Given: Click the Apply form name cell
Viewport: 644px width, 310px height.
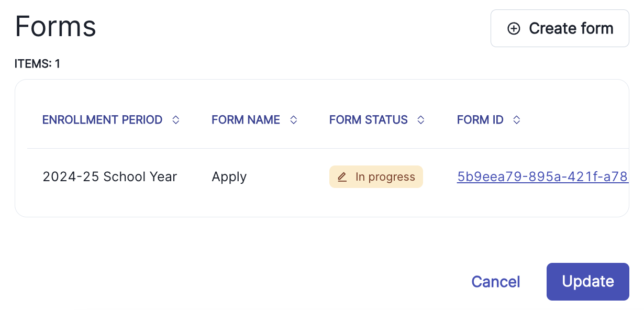Looking at the screenshot, I should [229, 177].
